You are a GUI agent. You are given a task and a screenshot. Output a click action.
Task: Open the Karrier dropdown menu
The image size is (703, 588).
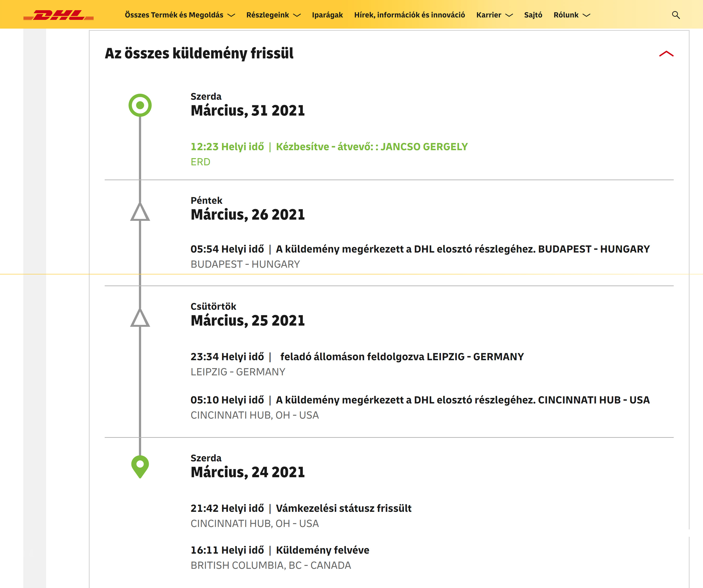coord(495,15)
